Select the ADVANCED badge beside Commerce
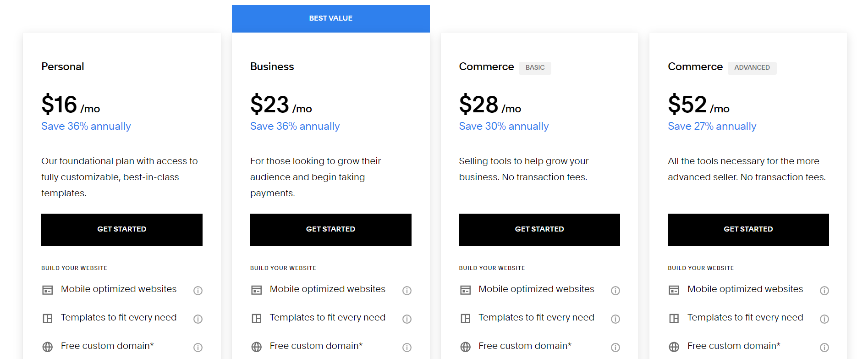Viewport: 868px width, 359px height. tap(752, 67)
